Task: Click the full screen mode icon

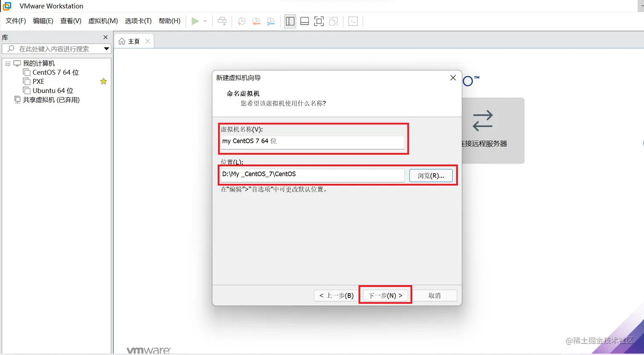Action: pos(319,21)
